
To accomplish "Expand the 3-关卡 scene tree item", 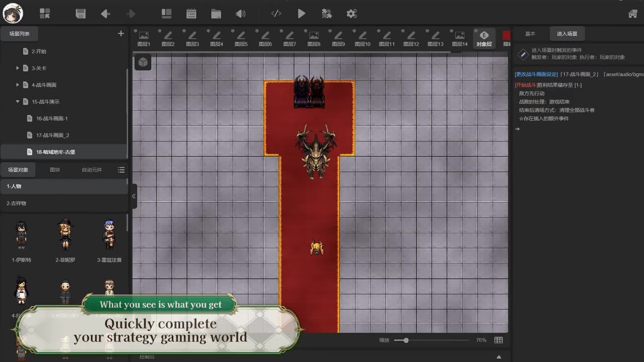I will point(17,68).
